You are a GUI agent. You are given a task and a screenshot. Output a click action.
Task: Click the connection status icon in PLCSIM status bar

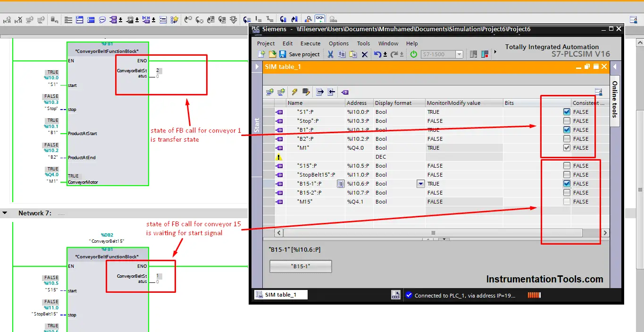[409, 295]
